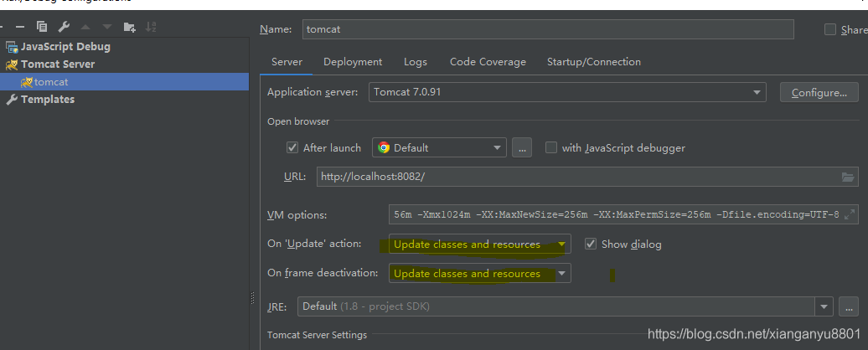The height and width of the screenshot is (350, 868).
Task: Remove the selected configuration with minus icon
Action: click(x=20, y=27)
